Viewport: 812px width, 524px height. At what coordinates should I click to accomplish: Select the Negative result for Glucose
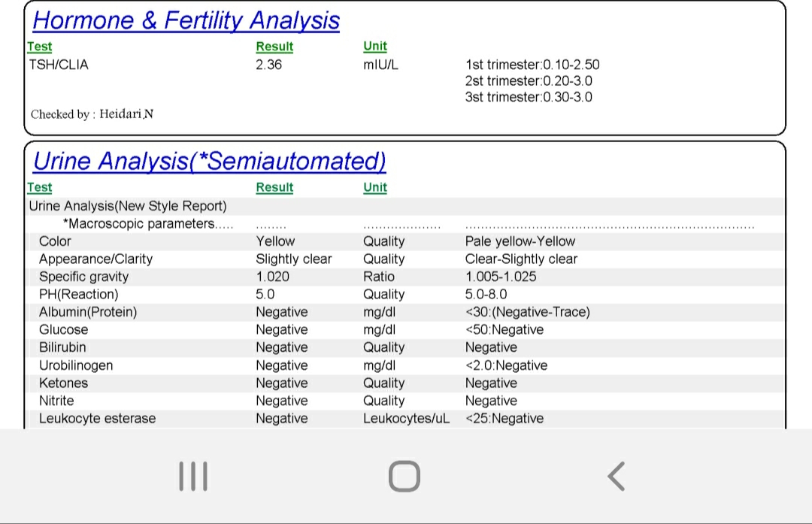point(282,330)
